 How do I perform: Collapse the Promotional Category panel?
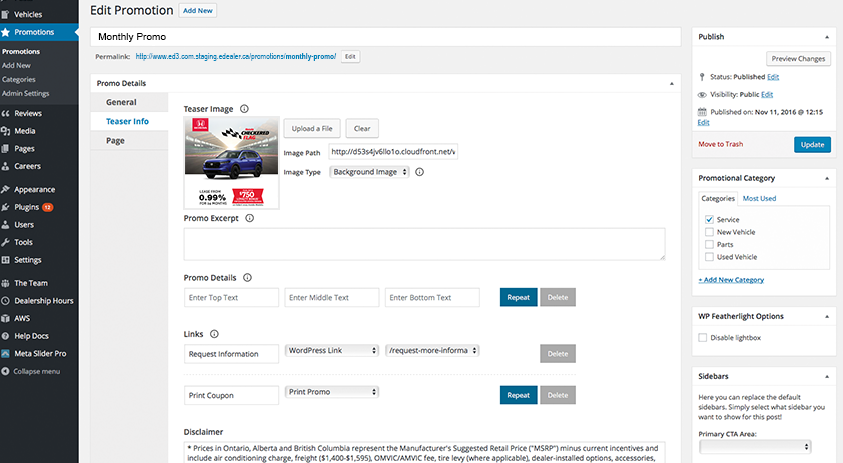click(827, 179)
